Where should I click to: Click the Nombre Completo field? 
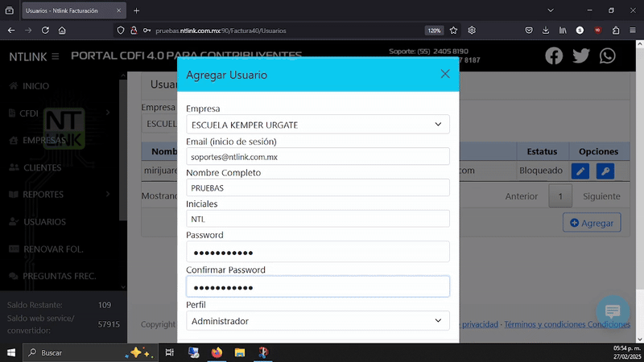(x=317, y=187)
